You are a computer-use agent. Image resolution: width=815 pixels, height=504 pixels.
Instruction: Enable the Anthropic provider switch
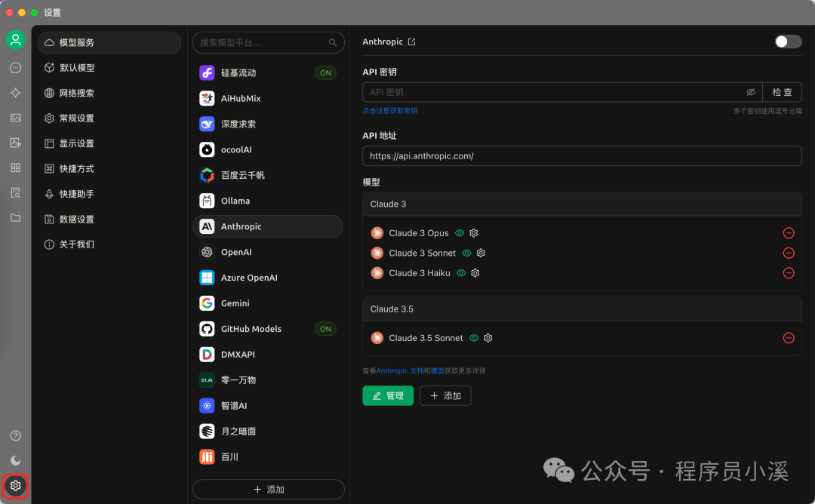click(788, 41)
